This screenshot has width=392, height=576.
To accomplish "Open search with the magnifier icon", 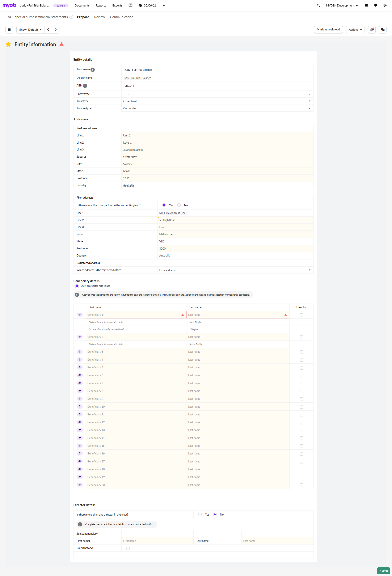I will 318,5.
